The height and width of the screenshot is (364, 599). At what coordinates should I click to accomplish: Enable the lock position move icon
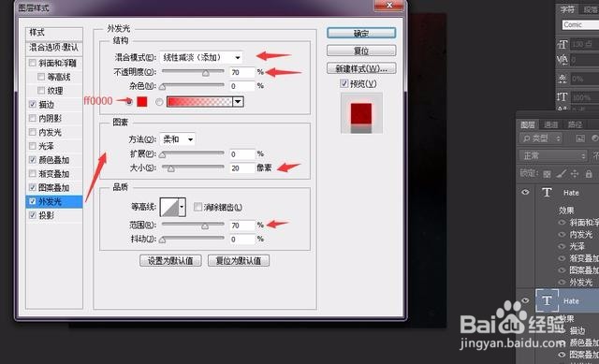(x=575, y=174)
